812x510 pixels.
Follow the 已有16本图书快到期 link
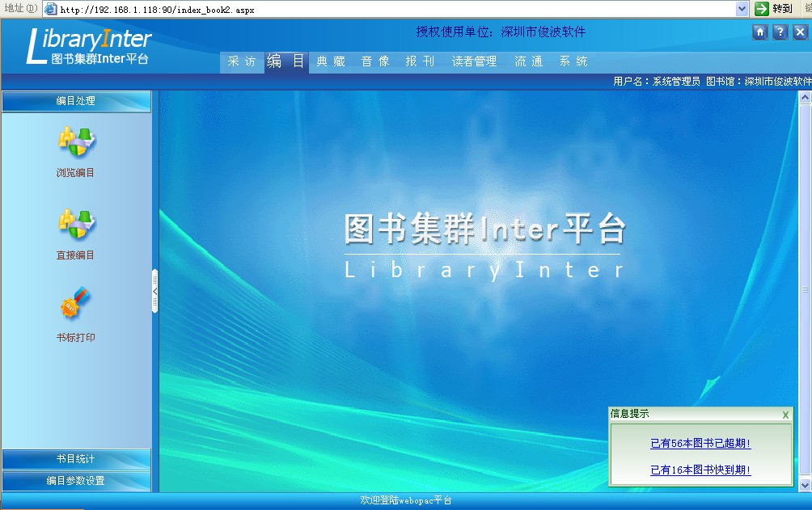click(700, 469)
